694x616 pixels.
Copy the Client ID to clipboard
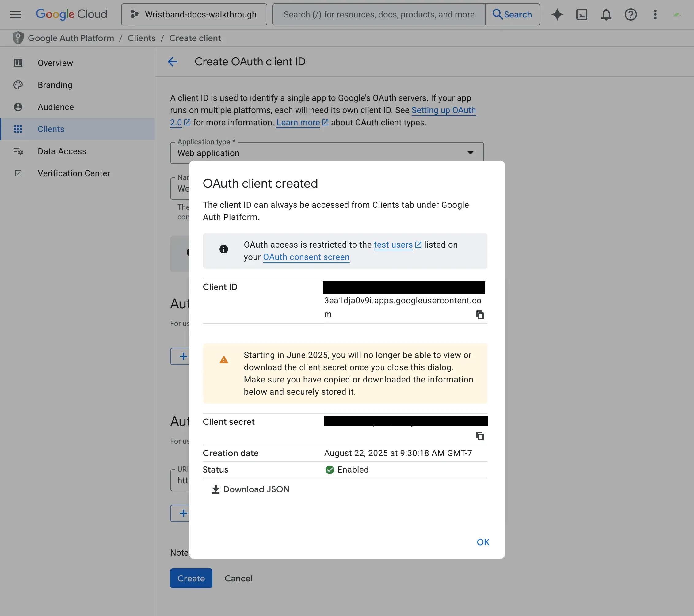[480, 315]
